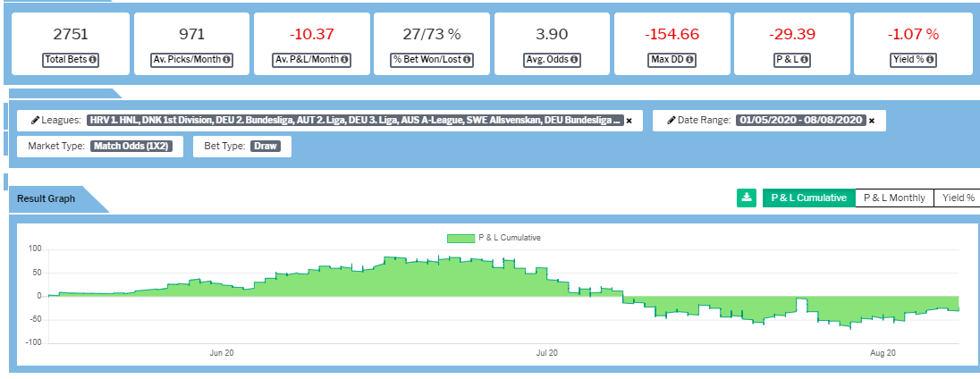Select the Yield % label box
The image size is (980, 379).
click(914, 60)
